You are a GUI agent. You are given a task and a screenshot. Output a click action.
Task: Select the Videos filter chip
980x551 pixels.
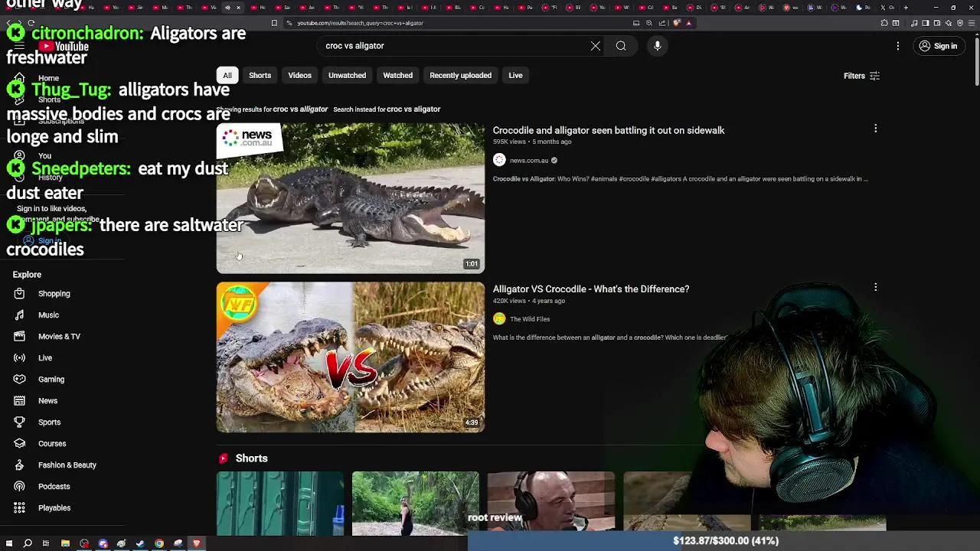click(x=299, y=75)
